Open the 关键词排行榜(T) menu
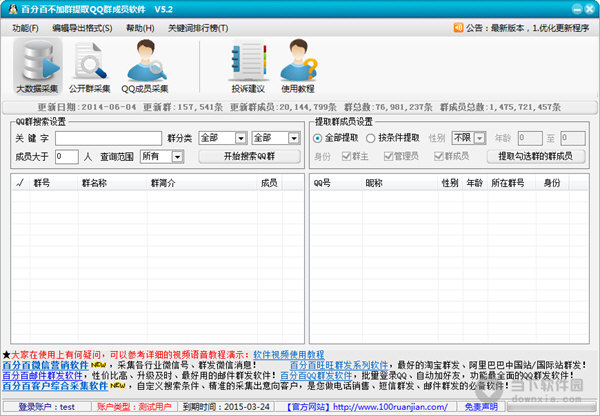This screenshot has width=600, height=416. coord(198,28)
